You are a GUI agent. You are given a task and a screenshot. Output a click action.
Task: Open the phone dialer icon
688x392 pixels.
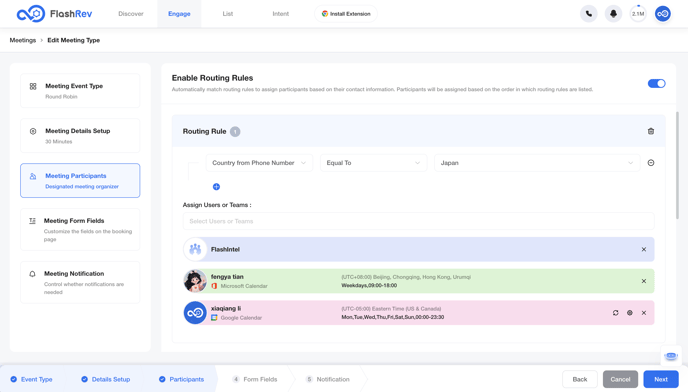588,14
